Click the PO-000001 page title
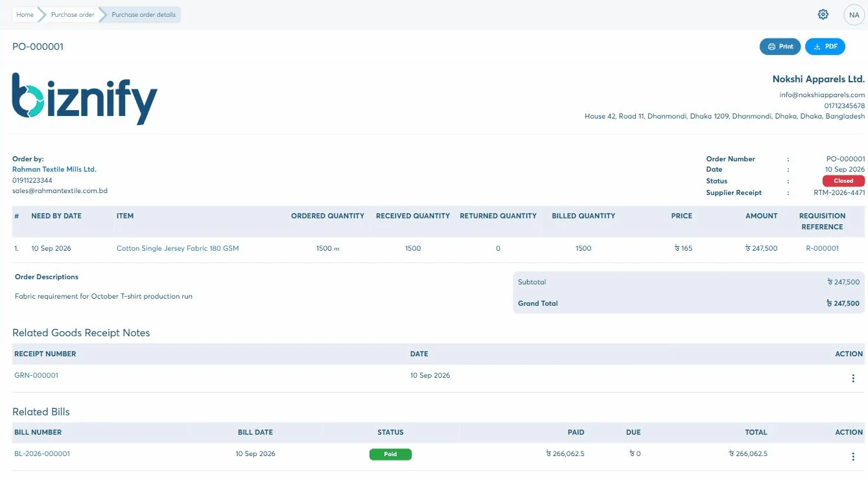868x482 pixels. point(38,47)
